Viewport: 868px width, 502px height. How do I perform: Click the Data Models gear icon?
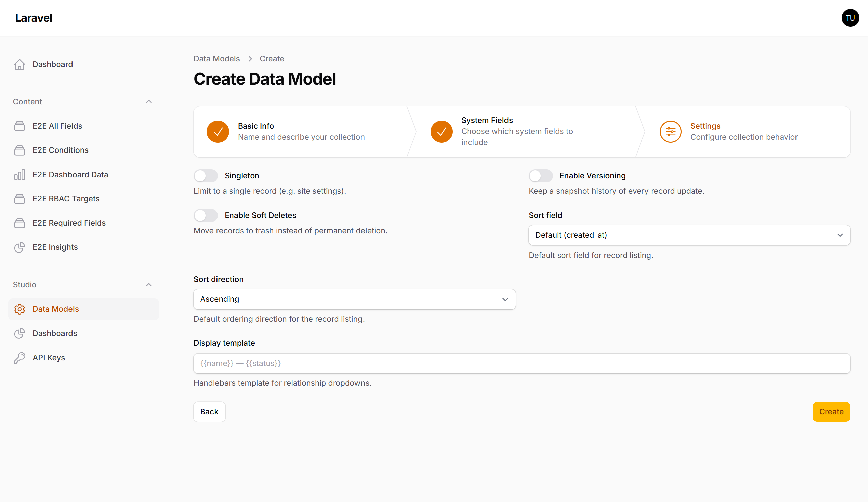[x=20, y=309]
